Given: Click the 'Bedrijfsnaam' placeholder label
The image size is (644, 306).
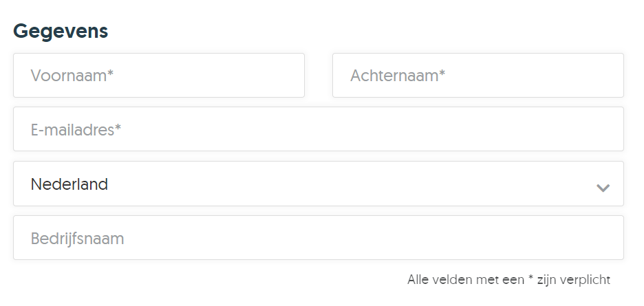Looking at the screenshot, I should coord(77,239).
